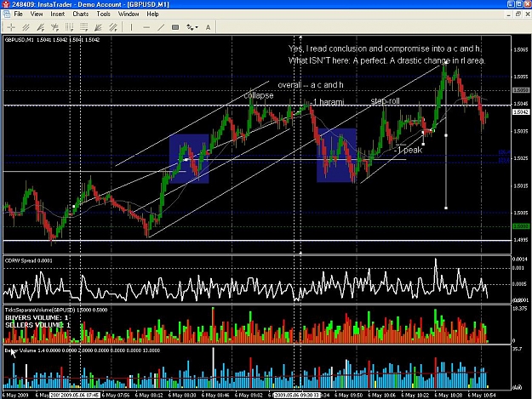This screenshot has width=532, height=399.
Task: Select the '-1 harami' chart label
Action: (x=327, y=102)
